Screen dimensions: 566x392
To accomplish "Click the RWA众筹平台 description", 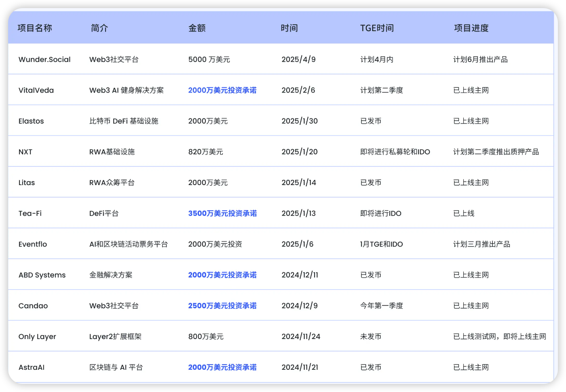I will 112,183.
